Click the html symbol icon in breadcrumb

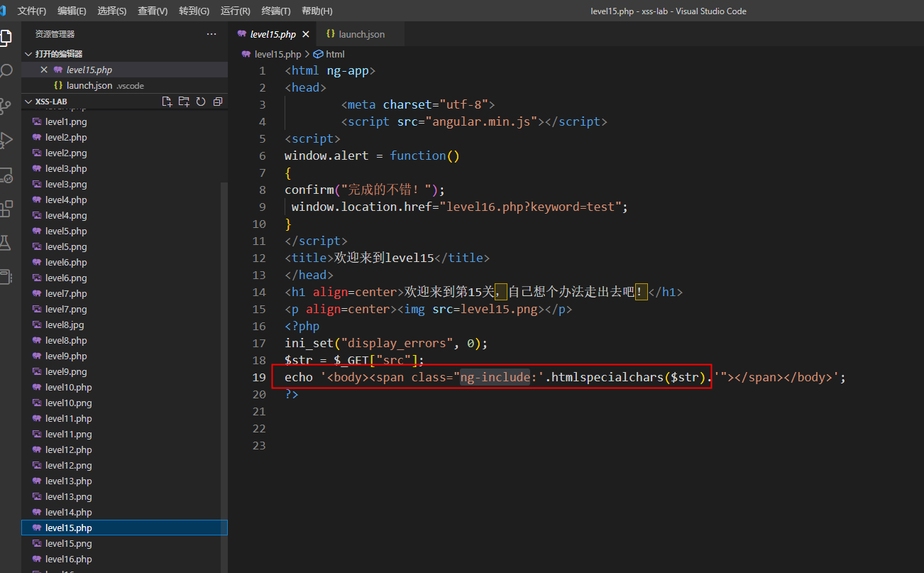pyautogui.click(x=319, y=54)
